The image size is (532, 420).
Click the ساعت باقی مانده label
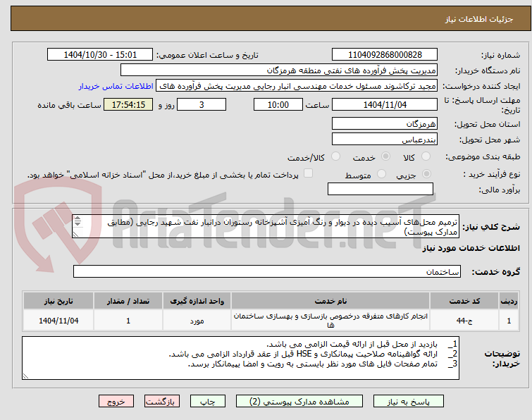(69, 105)
